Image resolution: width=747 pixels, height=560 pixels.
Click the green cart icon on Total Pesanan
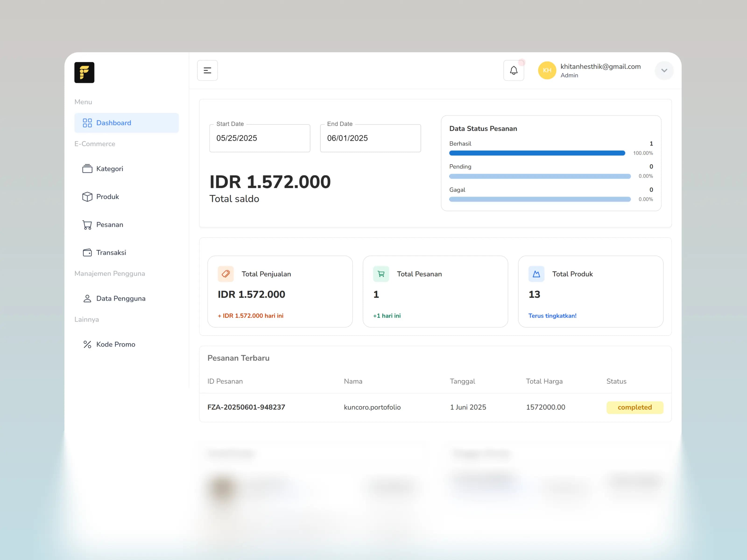coord(381,274)
